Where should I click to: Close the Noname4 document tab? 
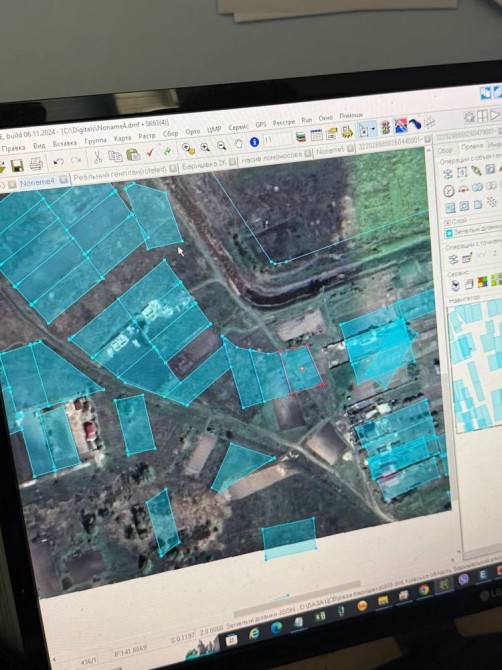pos(63,179)
